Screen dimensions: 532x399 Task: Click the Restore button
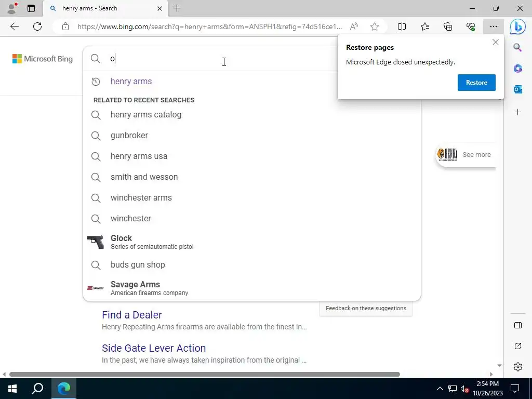476,83
